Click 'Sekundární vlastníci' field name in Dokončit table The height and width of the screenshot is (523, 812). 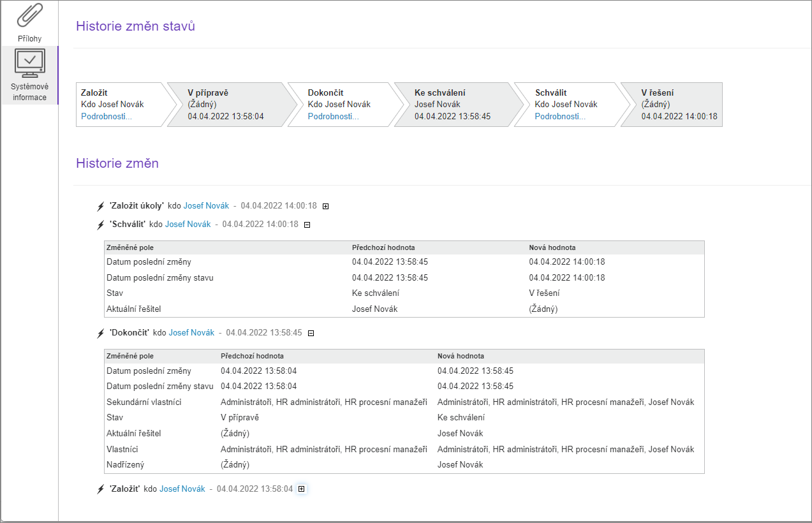click(x=144, y=402)
